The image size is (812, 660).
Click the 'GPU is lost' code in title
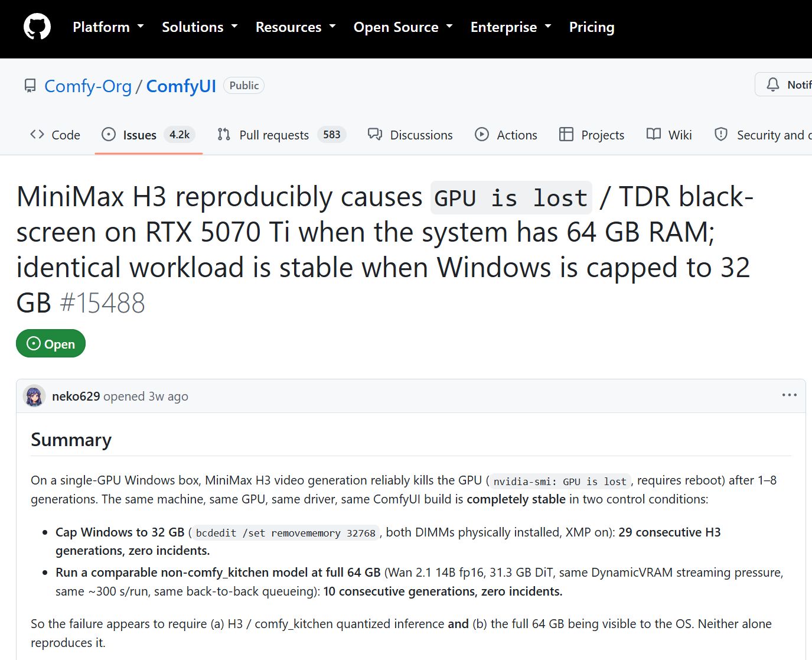[511, 197]
